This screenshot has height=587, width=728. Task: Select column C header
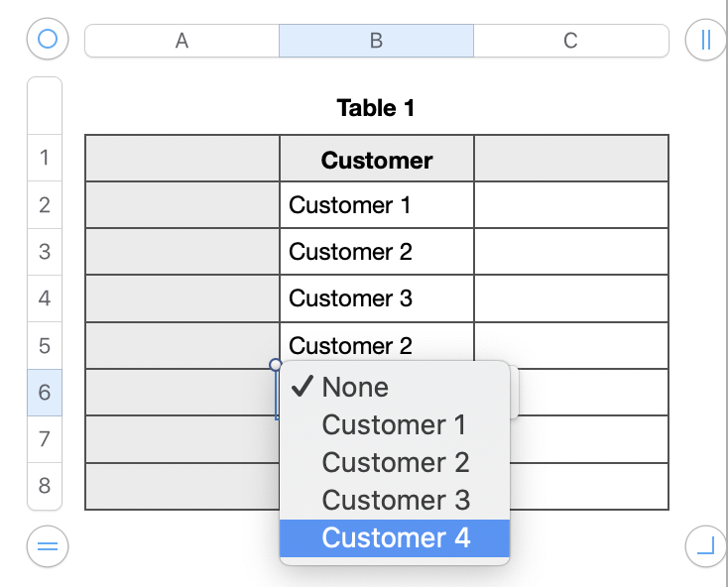click(570, 41)
